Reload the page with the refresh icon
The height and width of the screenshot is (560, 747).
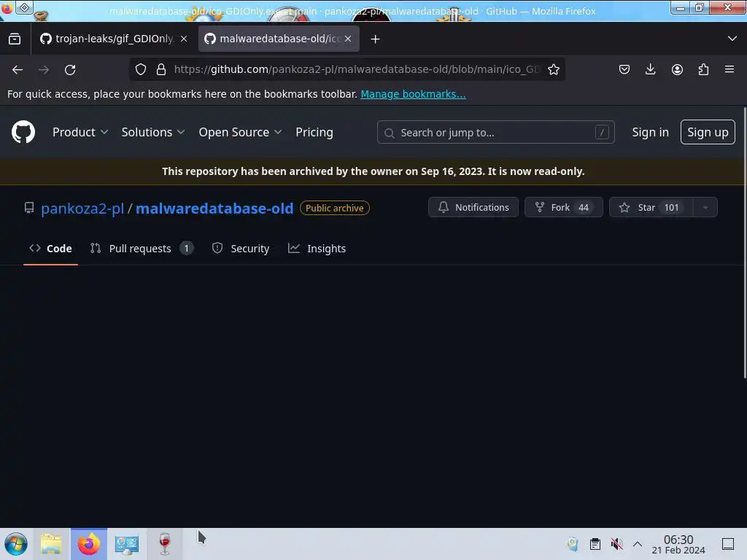(x=70, y=69)
